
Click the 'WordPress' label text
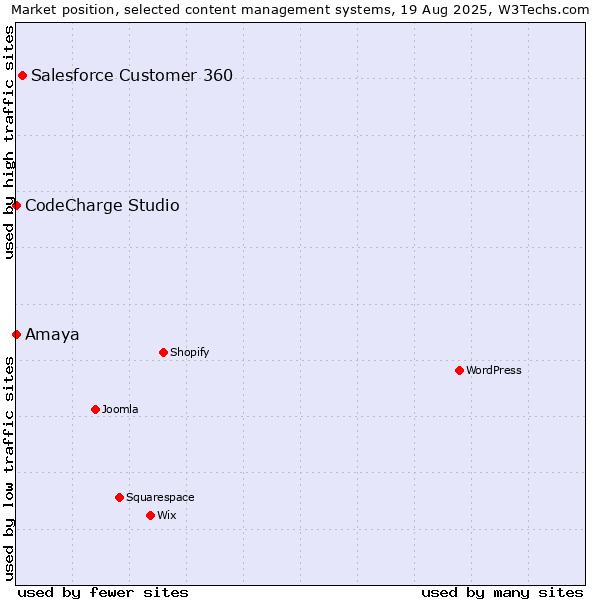pyautogui.click(x=494, y=370)
